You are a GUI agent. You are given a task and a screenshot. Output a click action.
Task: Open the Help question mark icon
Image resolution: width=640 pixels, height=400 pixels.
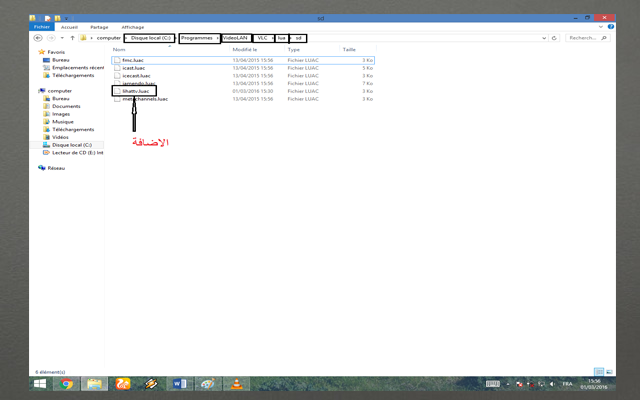point(610,27)
